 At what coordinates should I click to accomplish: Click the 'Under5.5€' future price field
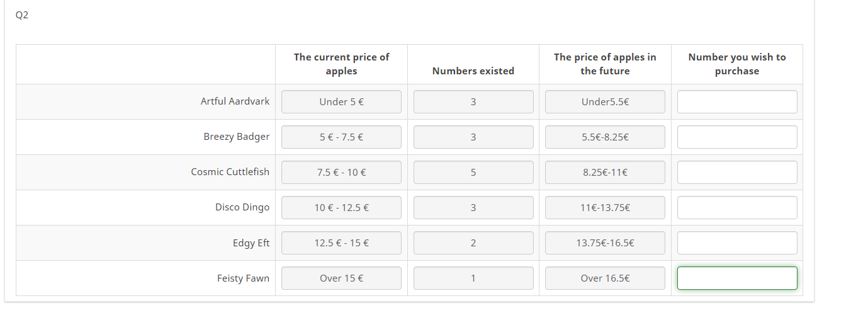tap(605, 102)
